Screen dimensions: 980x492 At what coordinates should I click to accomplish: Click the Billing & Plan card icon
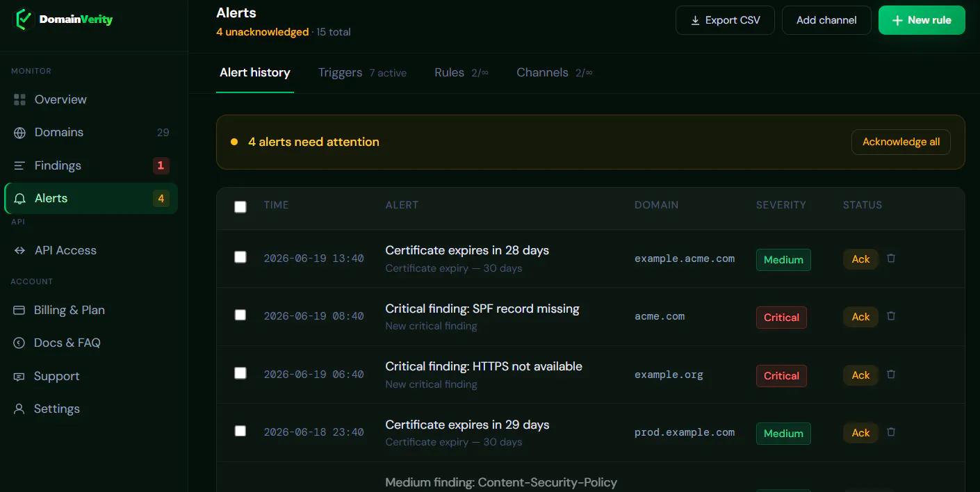point(19,310)
